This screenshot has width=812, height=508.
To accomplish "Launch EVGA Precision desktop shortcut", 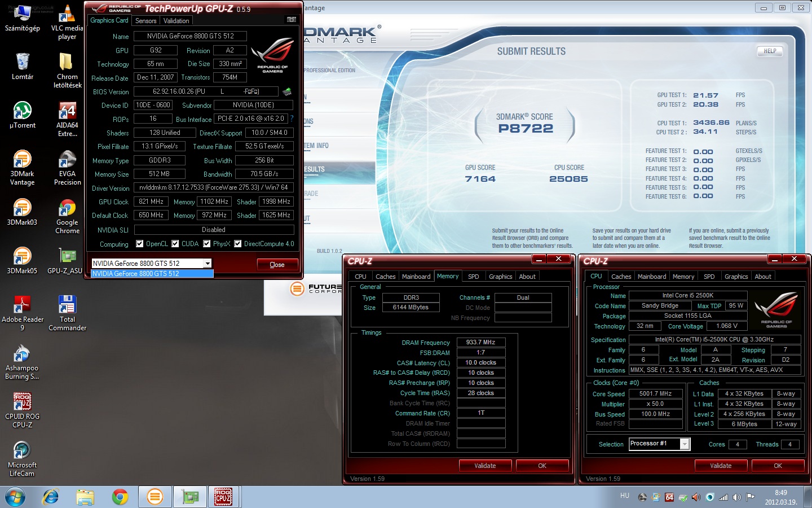I will 67,168.
